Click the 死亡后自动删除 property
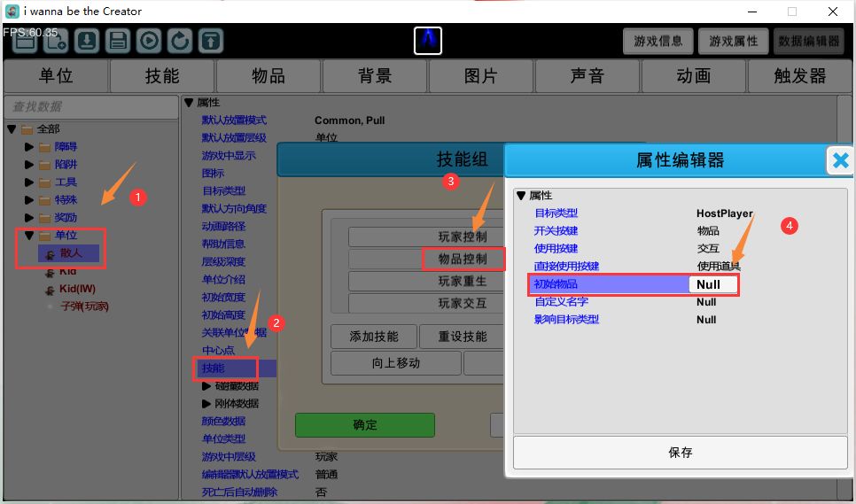The height and width of the screenshot is (504, 856). click(x=239, y=492)
